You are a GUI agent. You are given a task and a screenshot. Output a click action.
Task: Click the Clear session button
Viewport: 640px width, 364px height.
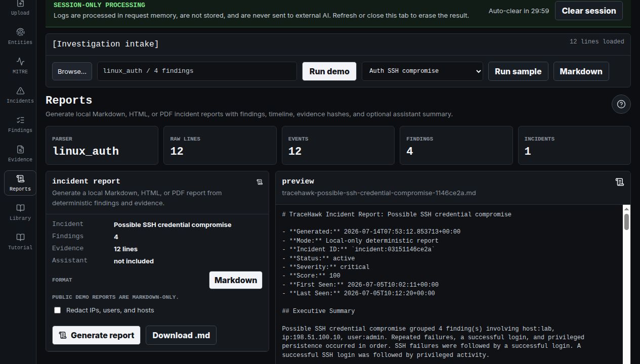(x=588, y=11)
